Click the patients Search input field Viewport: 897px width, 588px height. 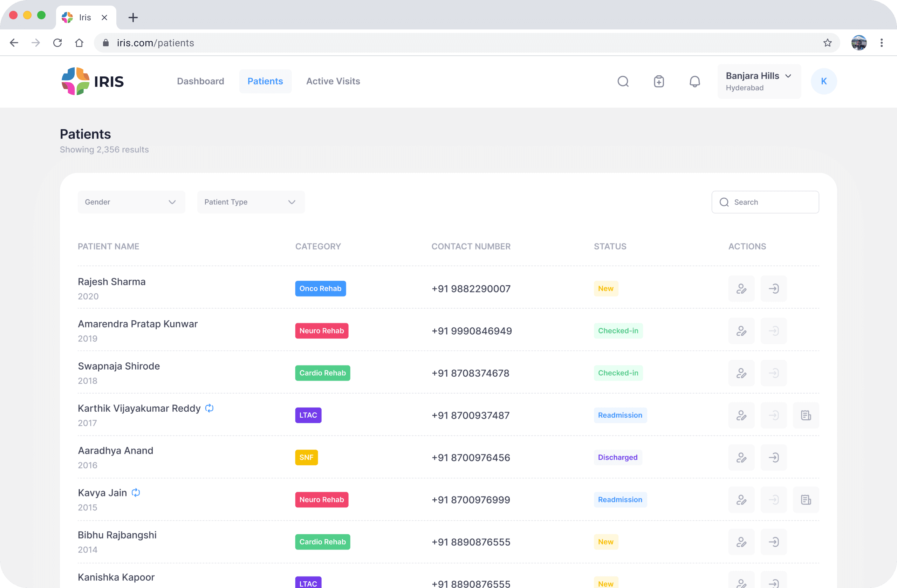(x=771, y=202)
